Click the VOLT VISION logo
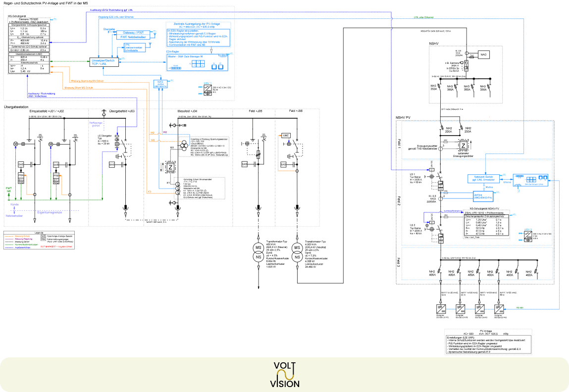Viewport: 569px width, 392px height. pyautogui.click(x=285, y=375)
